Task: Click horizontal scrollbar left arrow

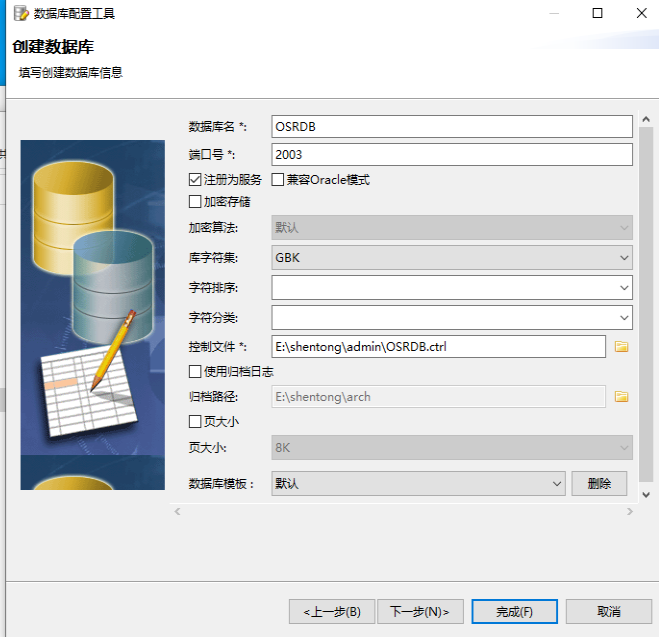Action: [x=177, y=511]
